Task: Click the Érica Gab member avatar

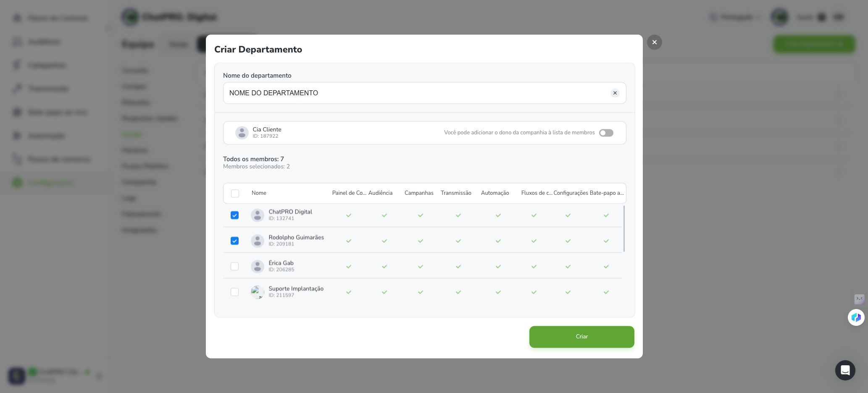Action: click(x=257, y=267)
